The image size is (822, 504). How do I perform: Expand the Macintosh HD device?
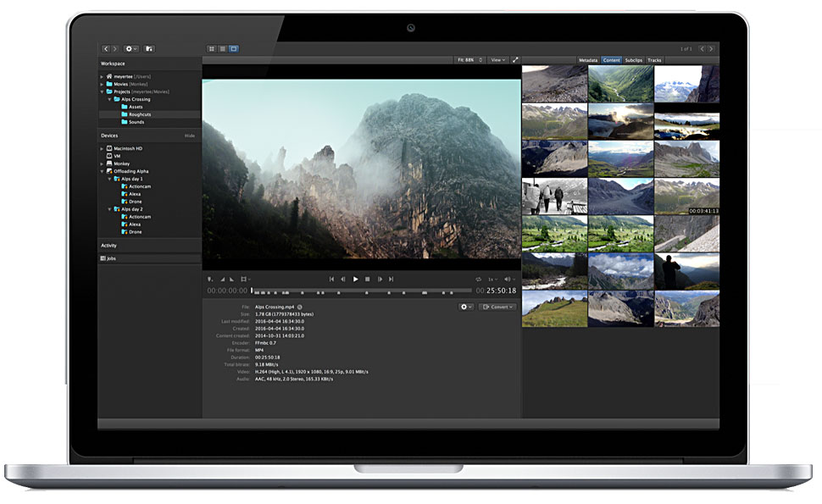point(103,148)
